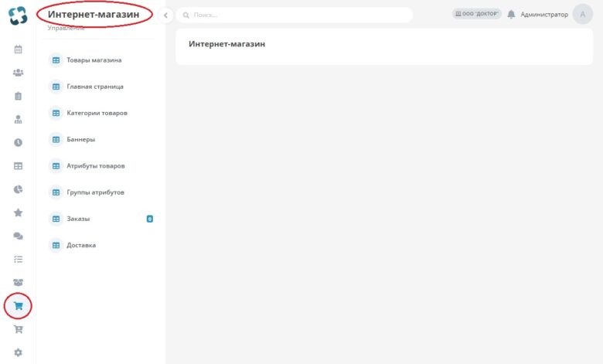Screen dimensions: 603x364
Task: Open the task list icon in sidebar
Action: coord(18,259)
